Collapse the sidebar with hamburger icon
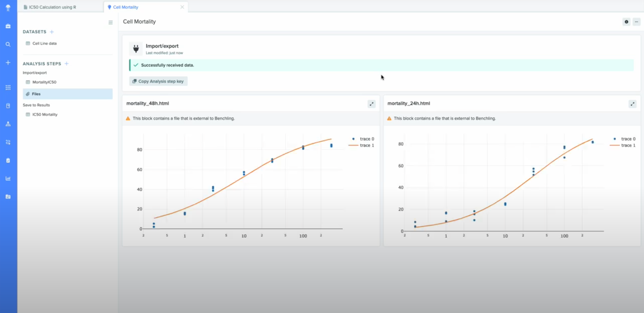Image resolution: width=644 pixels, height=313 pixels. [x=110, y=23]
